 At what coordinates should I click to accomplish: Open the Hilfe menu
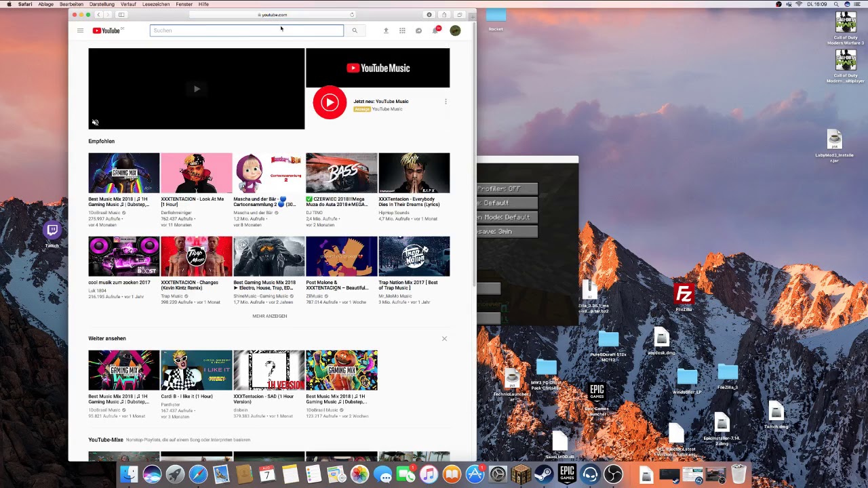pyautogui.click(x=203, y=4)
